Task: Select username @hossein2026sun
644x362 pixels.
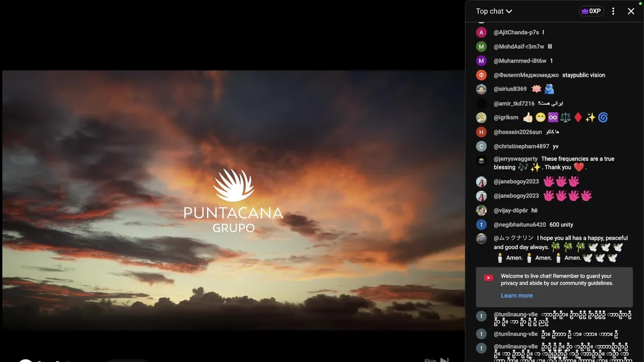Action: click(518, 132)
